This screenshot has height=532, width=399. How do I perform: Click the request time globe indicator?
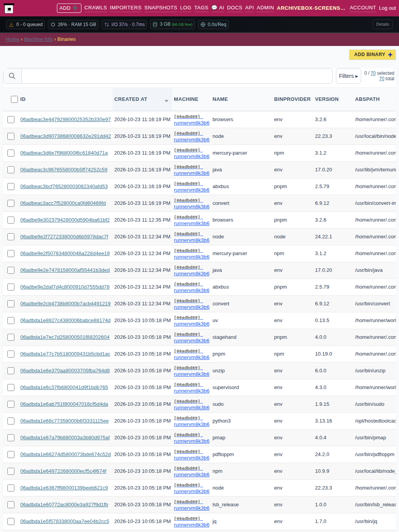pos(213,25)
